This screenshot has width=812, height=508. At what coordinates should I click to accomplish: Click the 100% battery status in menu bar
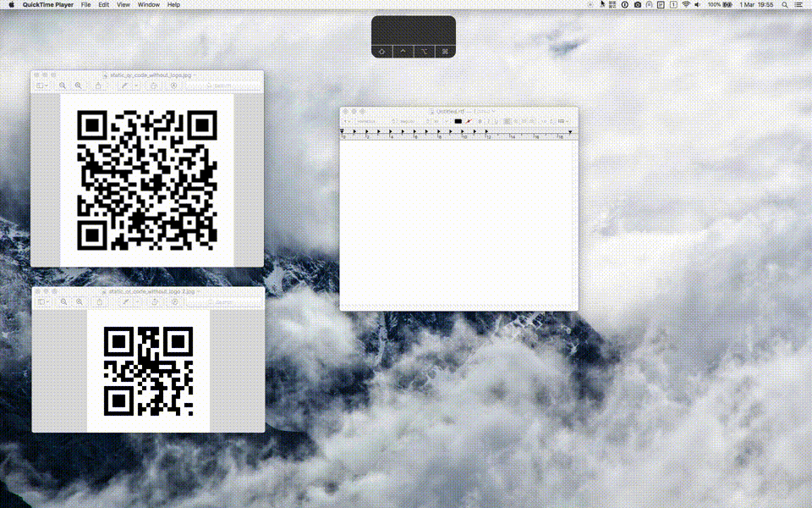coord(720,5)
